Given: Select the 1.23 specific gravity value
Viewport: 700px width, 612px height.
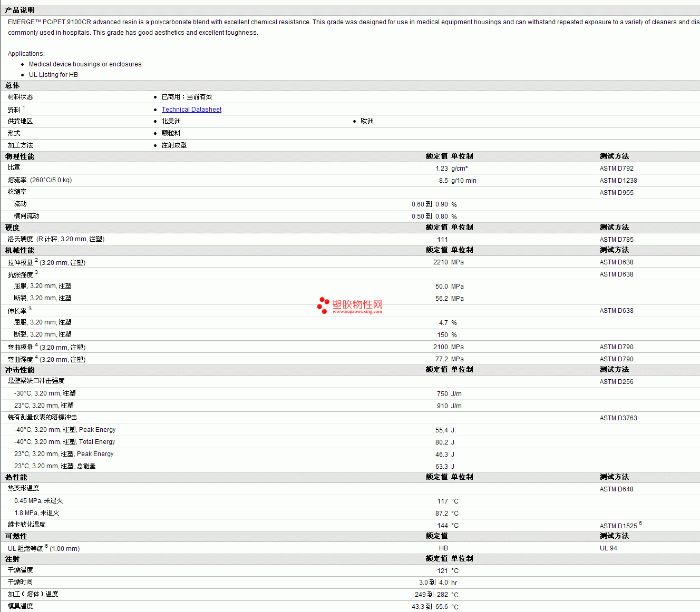Looking at the screenshot, I should coord(442,169).
